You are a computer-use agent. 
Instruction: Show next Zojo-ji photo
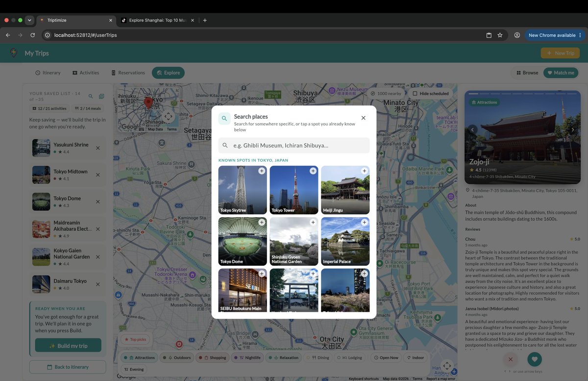point(573,130)
